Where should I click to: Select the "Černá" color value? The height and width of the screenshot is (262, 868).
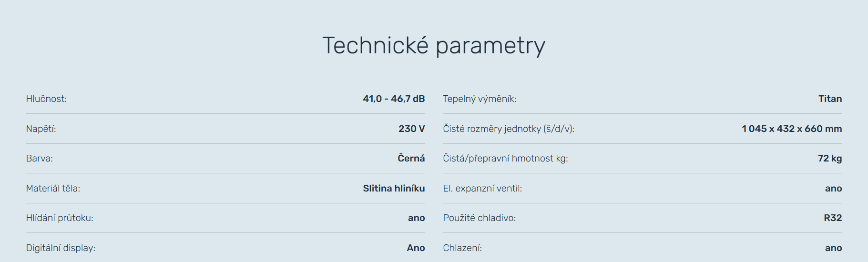pyautogui.click(x=411, y=159)
